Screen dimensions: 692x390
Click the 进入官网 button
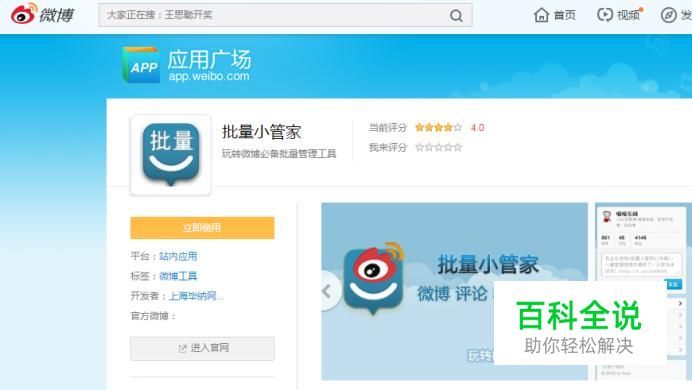pyautogui.click(x=202, y=349)
